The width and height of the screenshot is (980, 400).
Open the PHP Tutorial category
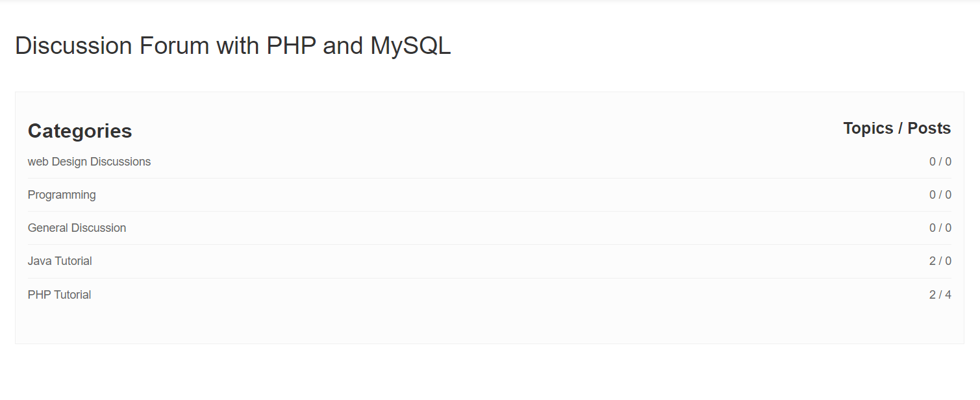pos(59,294)
